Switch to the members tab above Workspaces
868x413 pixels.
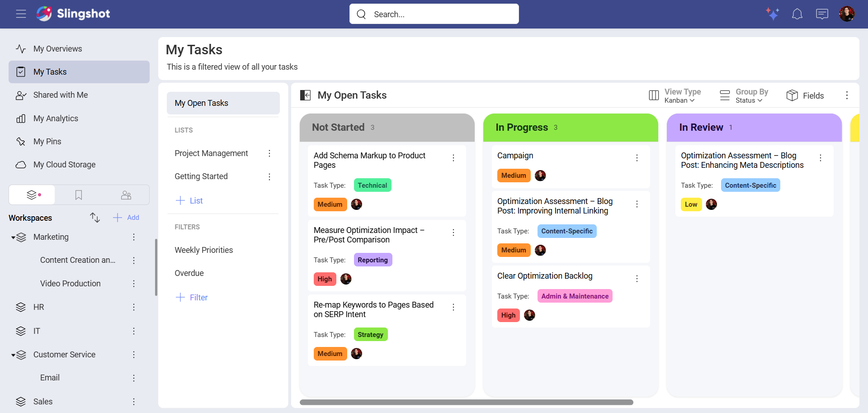126,195
